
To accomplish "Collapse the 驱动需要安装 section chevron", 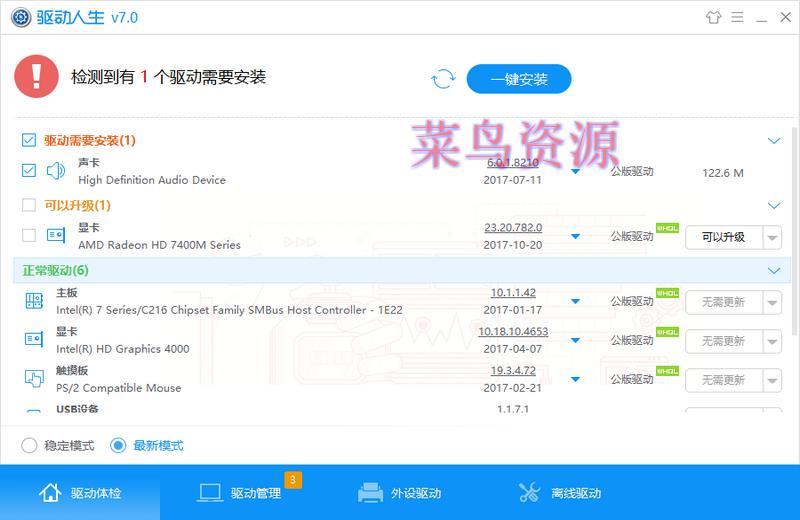I will pos(774,140).
